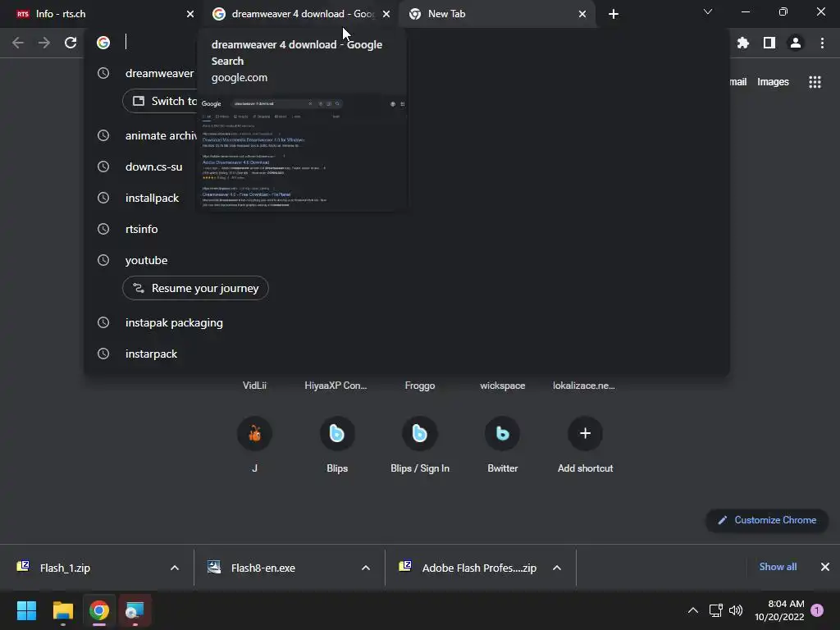The height and width of the screenshot is (630, 840).
Task: Choose the dreamweaver suggestion
Action: [159, 73]
